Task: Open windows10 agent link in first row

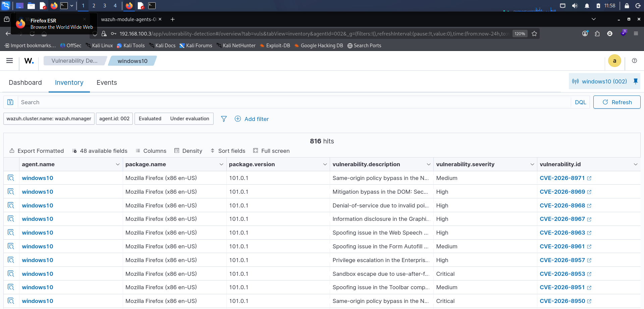Action: coord(38,178)
